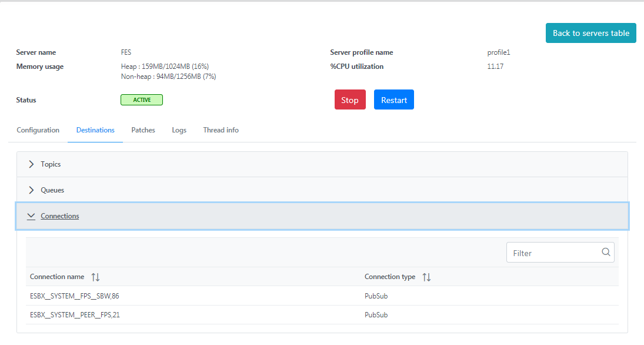Switch to the Patches tab

point(143,130)
